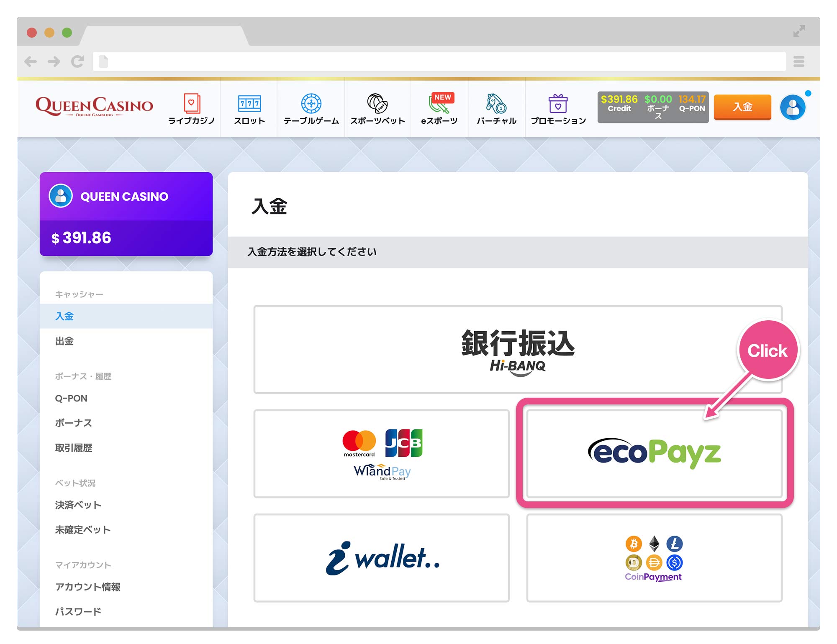Click the red macOS window button
The image size is (837, 644).
click(x=32, y=32)
